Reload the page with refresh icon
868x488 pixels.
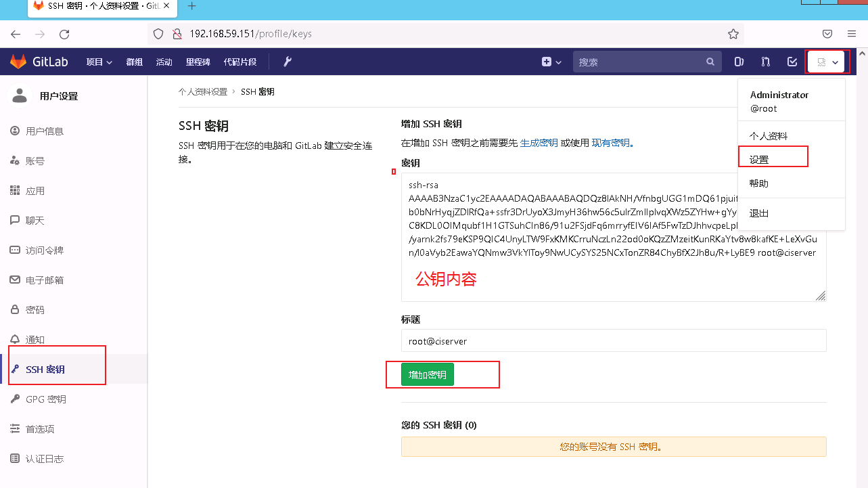(x=64, y=34)
